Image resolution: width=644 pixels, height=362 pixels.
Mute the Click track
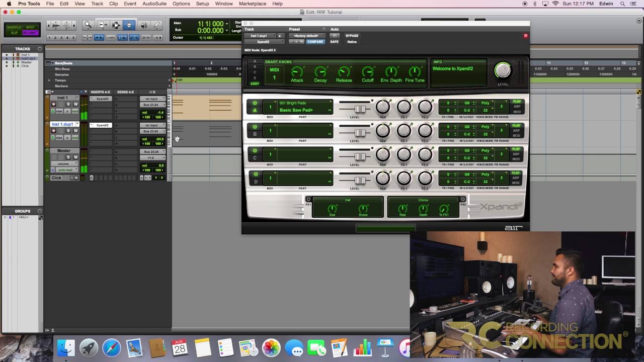[x=76, y=177]
